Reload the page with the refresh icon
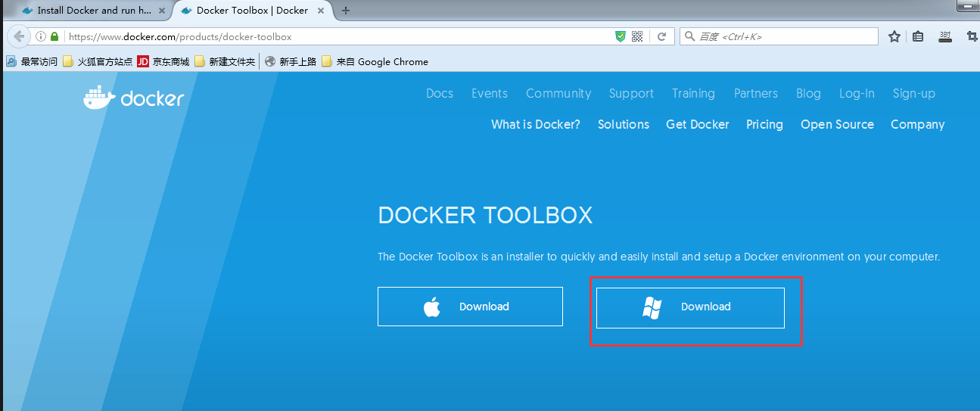 661,36
